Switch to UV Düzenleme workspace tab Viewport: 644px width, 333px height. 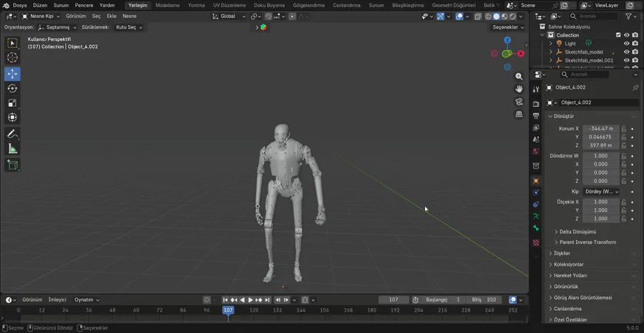click(x=229, y=5)
